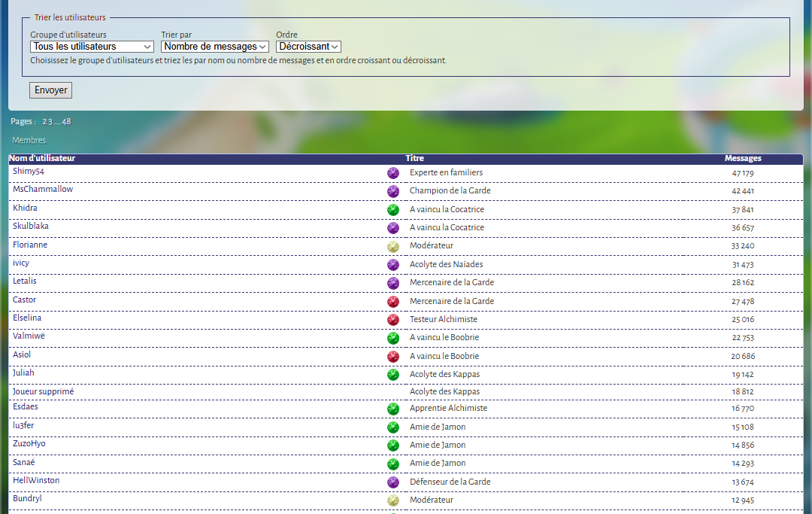Click the purple gem icon in HellWinston's row

pyautogui.click(x=393, y=482)
